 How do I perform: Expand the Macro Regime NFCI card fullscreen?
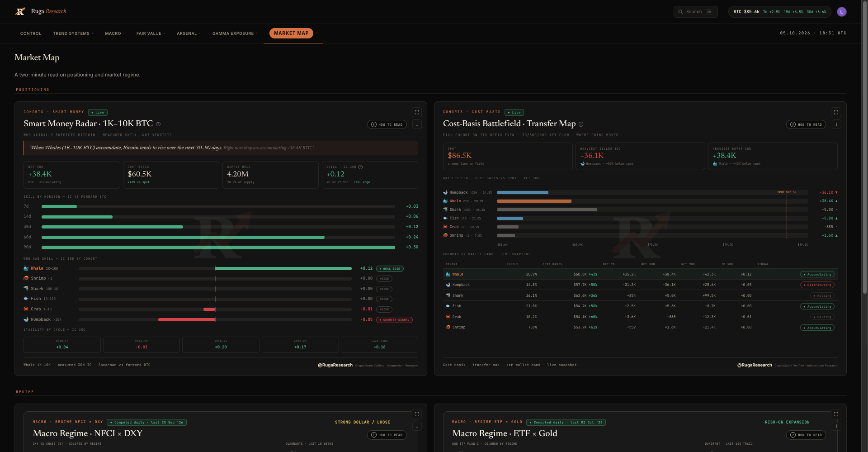[417, 414]
